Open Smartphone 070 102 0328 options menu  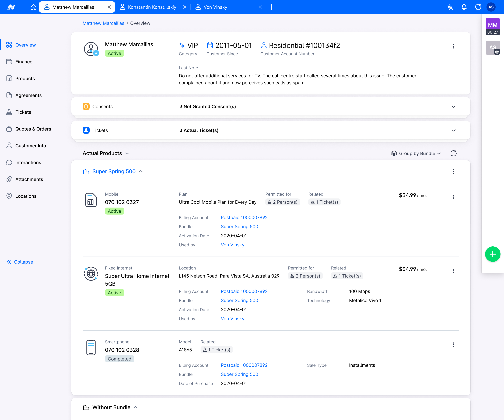click(x=453, y=345)
